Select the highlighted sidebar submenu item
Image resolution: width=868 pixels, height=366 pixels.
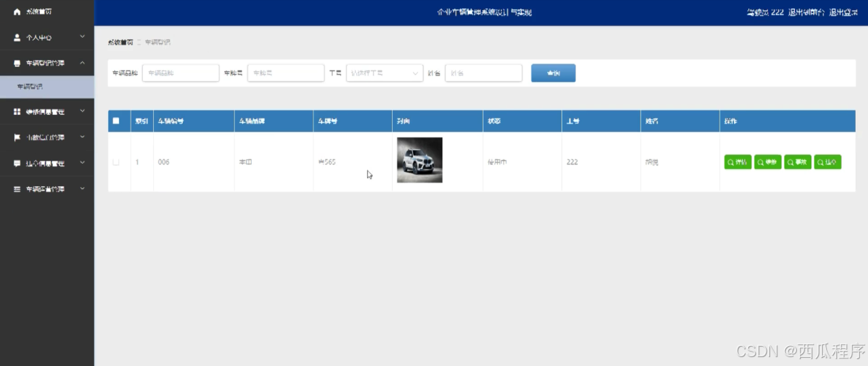47,87
